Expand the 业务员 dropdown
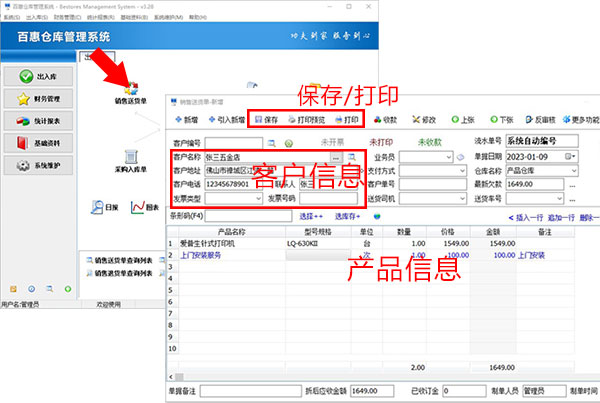 449,157
